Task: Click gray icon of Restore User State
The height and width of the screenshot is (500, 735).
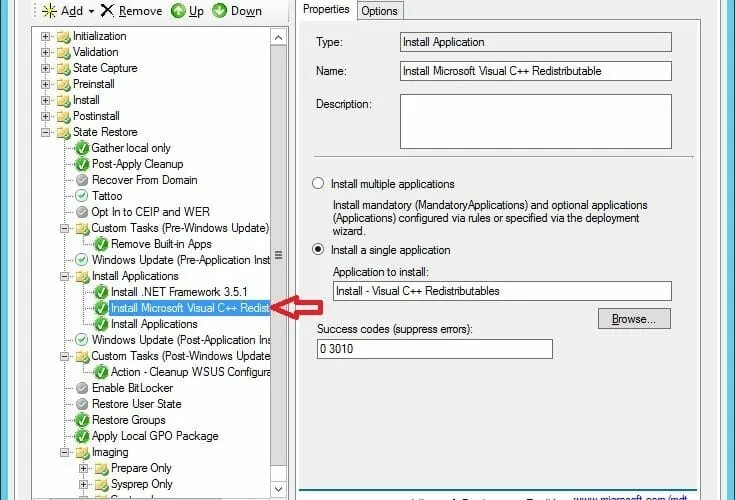Action: pyautogui.click(x=82, y=404)
